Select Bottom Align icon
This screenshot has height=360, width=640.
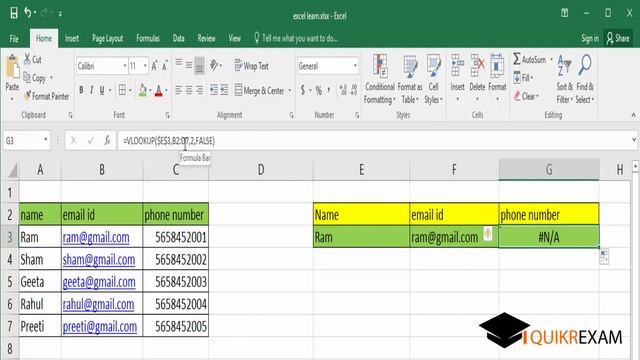[x=199, y=65]
